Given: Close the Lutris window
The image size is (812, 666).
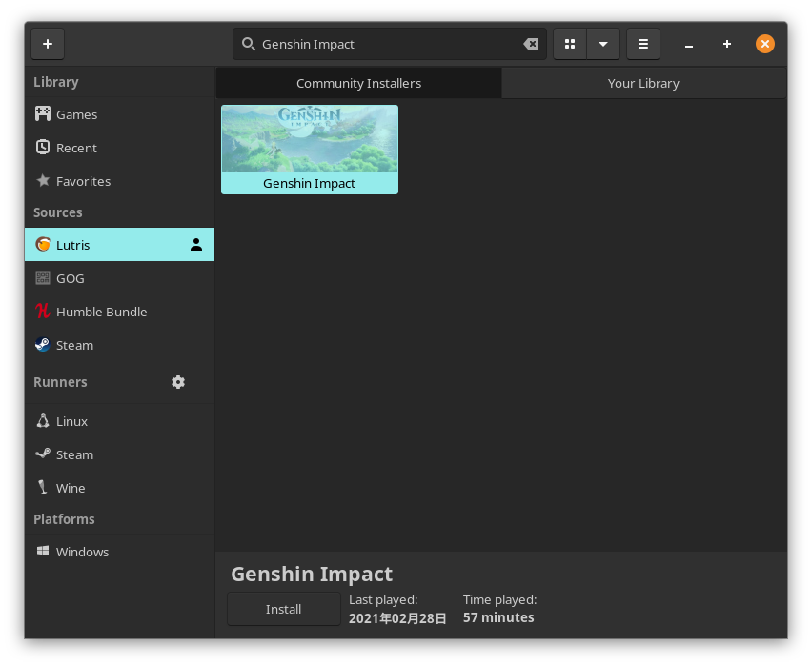Looking at the screenshot, I should point(765,44).
